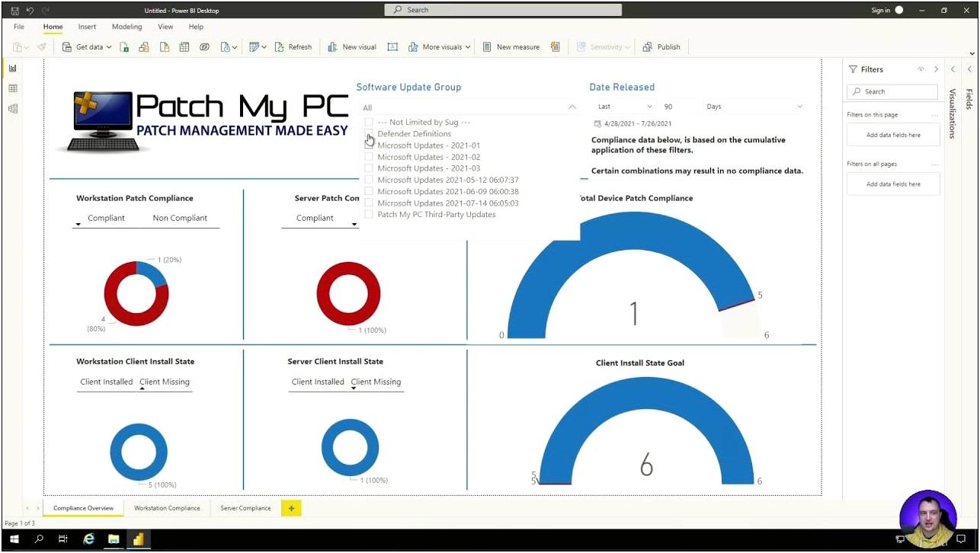
Task: Check Patch My PC Third-Party Updates
Action: pyautogui.click(x=369, y=215)
